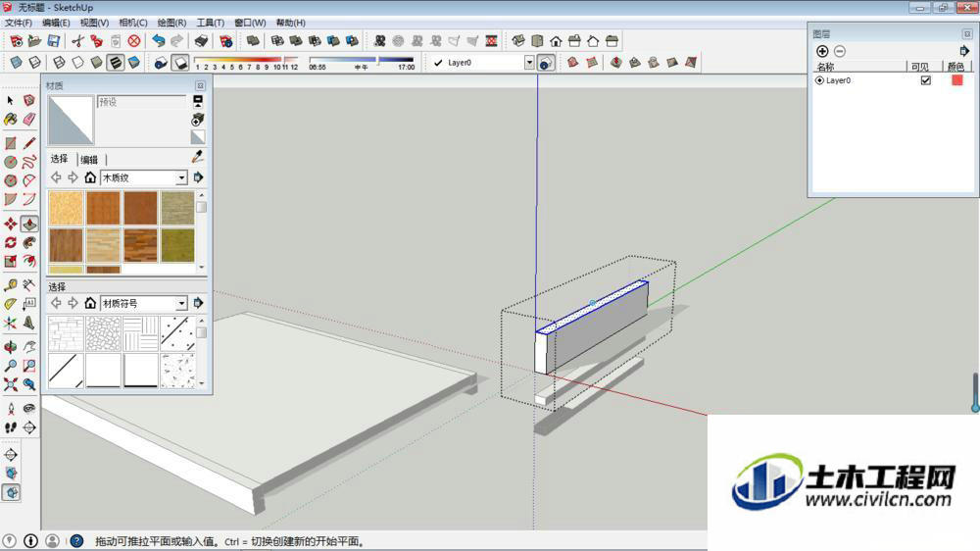Expand Layer0 toolbar layer dropdown
This screenshot has width=980, height=551.
529,63
